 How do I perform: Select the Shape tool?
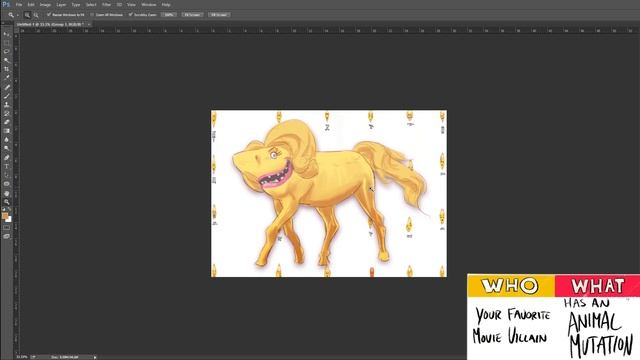[x=6, y=184]
